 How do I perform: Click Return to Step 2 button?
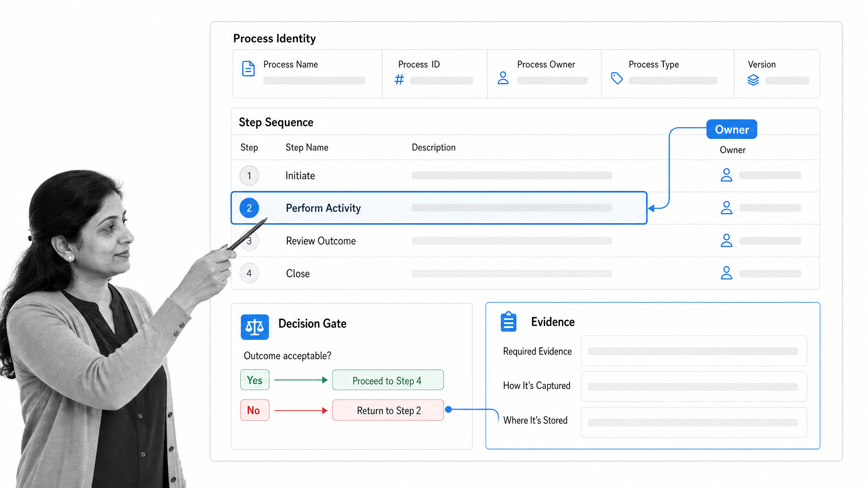388,410
